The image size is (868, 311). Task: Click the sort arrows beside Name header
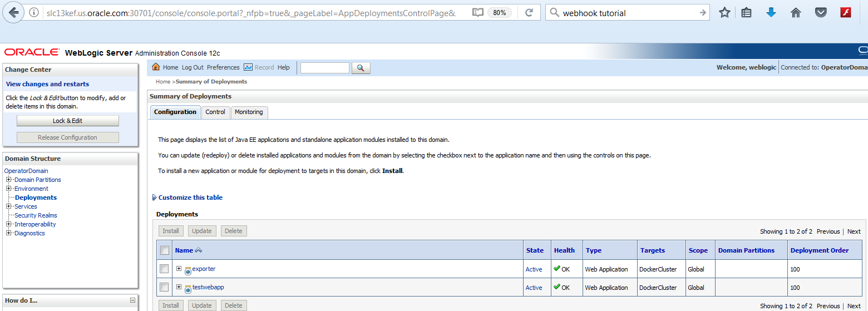pos(199,250)
